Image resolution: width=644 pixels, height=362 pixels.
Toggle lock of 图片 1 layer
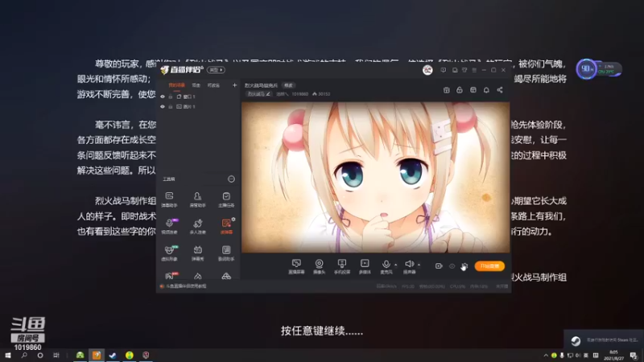pyautogui.click(x=171, y=107)
